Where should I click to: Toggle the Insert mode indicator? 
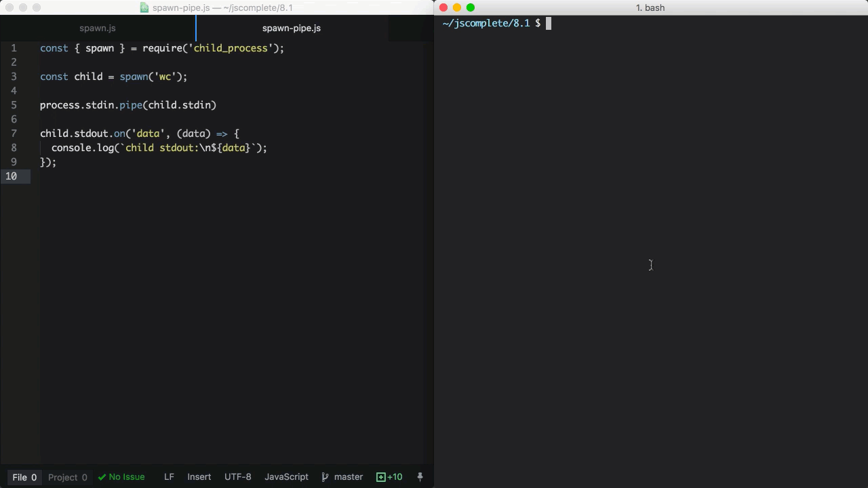199,476
